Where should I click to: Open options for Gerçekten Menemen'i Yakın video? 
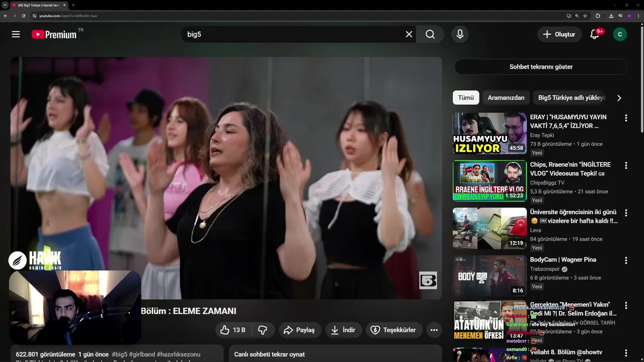tap(626, 305)
